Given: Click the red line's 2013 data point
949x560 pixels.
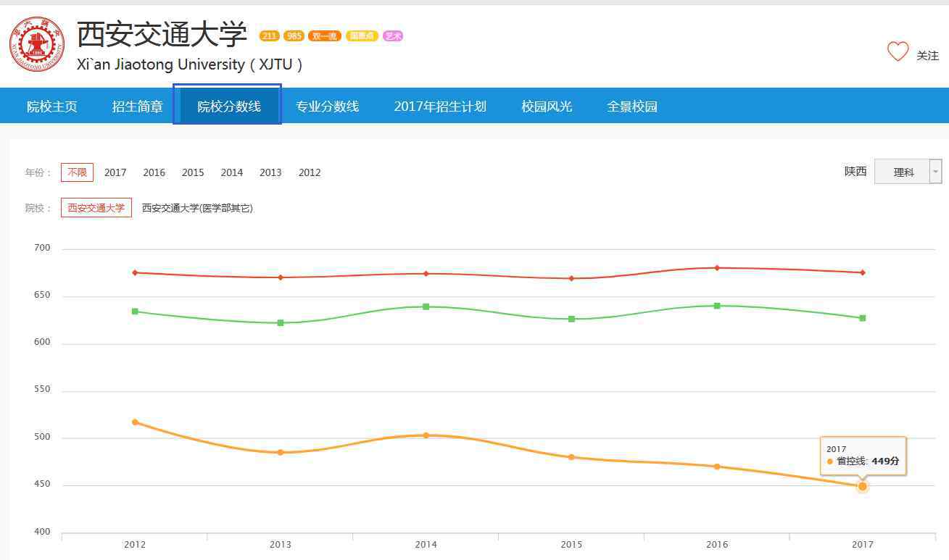Looking at the screenshot, I should (x=281, y=277).
